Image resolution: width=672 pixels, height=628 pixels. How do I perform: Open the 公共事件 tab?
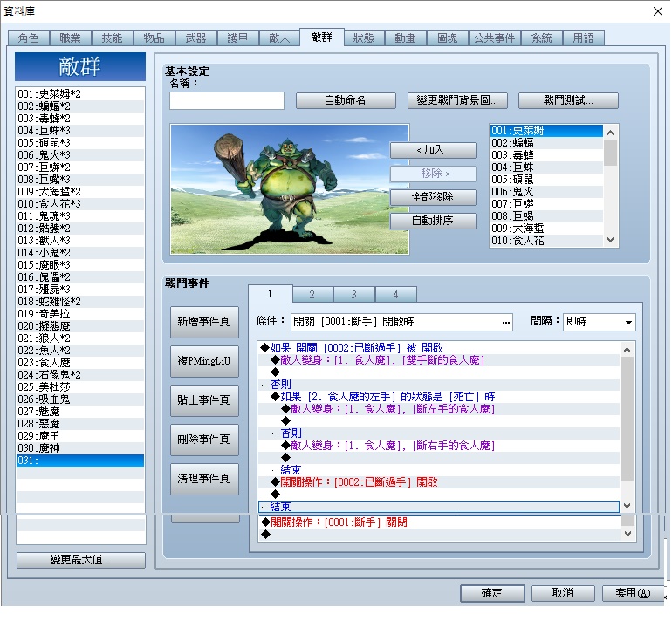click(x=494, y=38)
